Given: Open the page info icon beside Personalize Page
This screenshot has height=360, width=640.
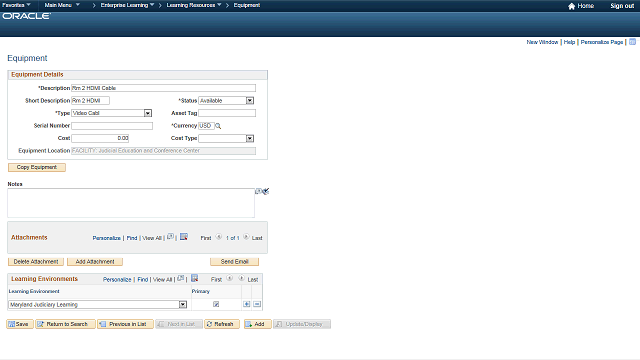Looking at the screenshot, I should [x=632, y=42].
